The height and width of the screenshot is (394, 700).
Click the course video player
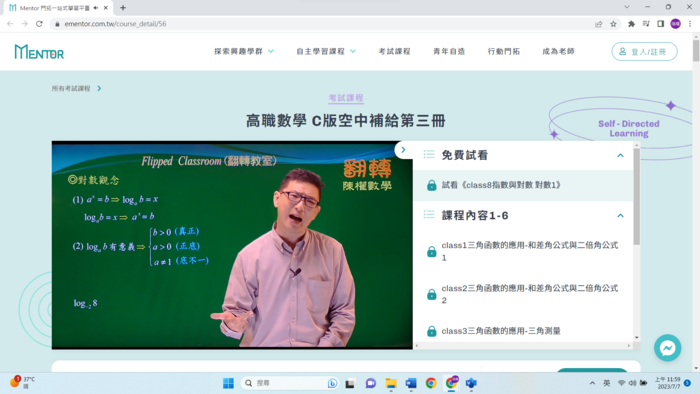(232, 245)
